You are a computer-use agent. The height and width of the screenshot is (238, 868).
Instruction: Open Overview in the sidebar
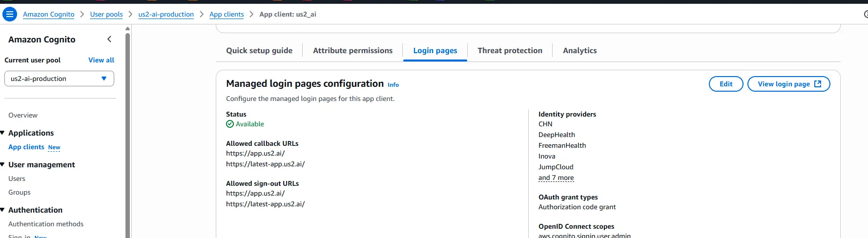pyautogui.click(x=23, y=115)
